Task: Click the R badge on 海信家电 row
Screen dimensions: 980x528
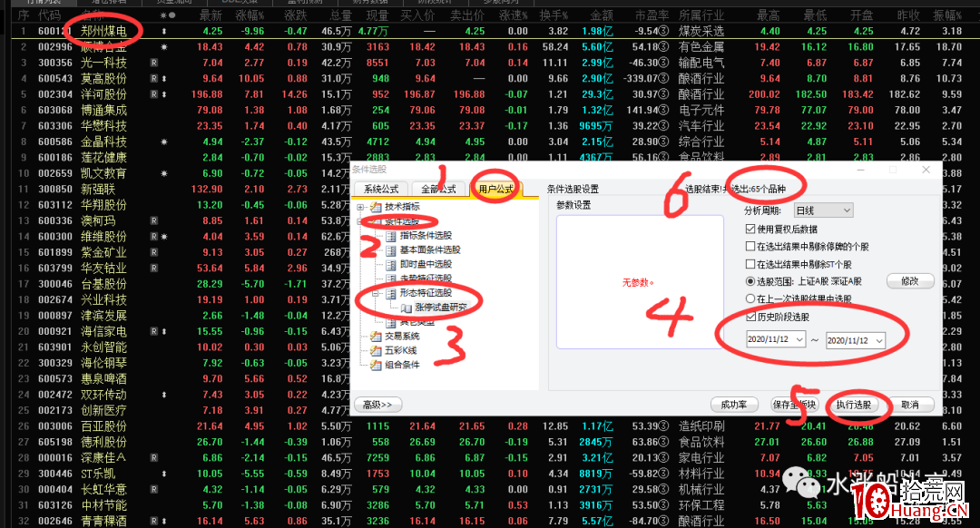Action: pyautogui.click(x=153, y=331)
